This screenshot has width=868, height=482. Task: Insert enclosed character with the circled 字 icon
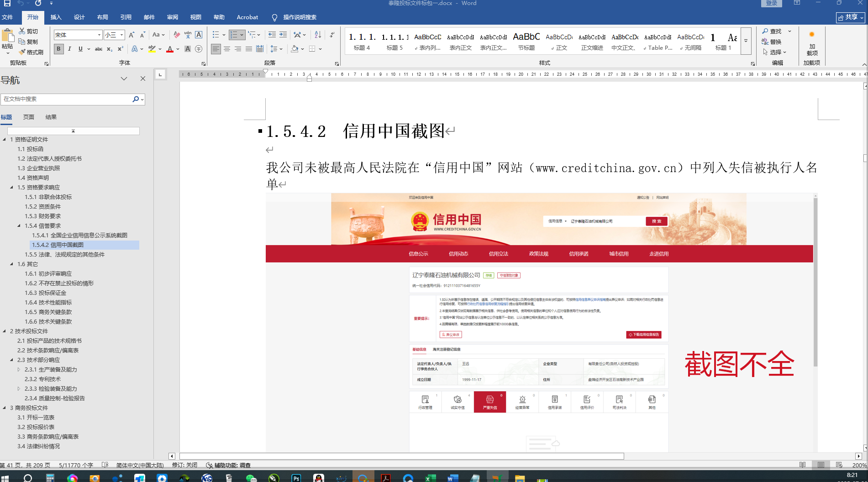(x=199, y=49)
